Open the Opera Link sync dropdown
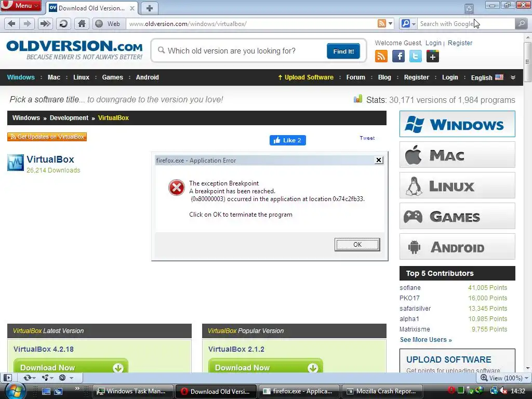This screenshot has height=399, width=532. 29,378
